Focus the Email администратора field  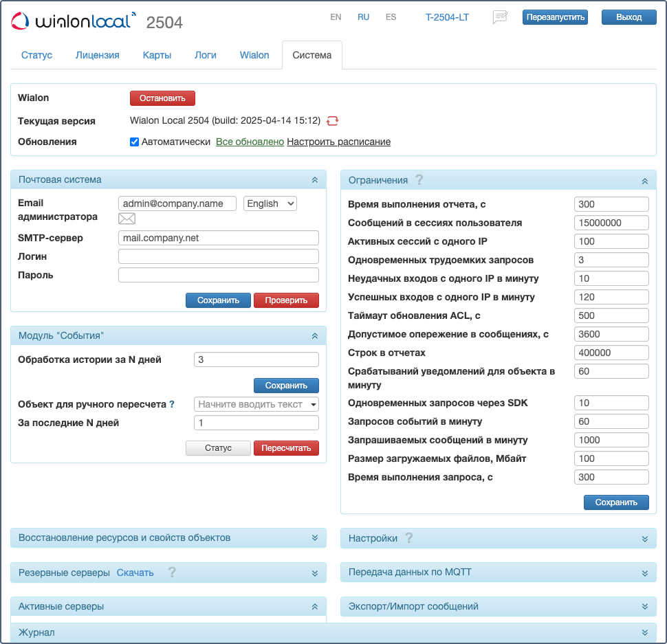[x=177, y=203]
